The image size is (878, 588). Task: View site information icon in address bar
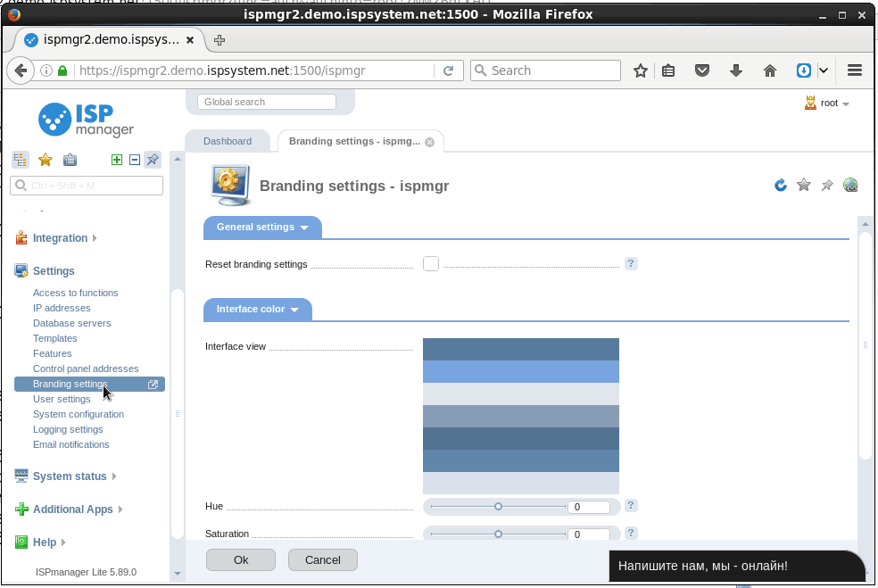pyautogui.click(x=46, y=70)
